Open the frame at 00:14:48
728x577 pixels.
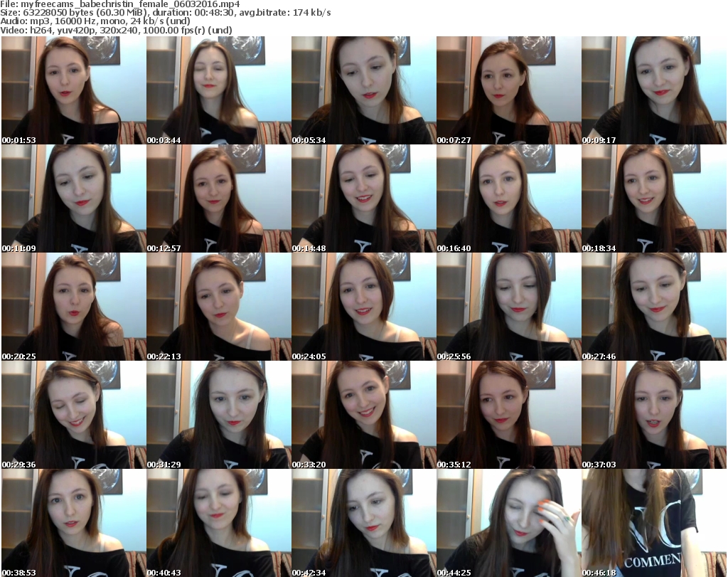[363, 198]
